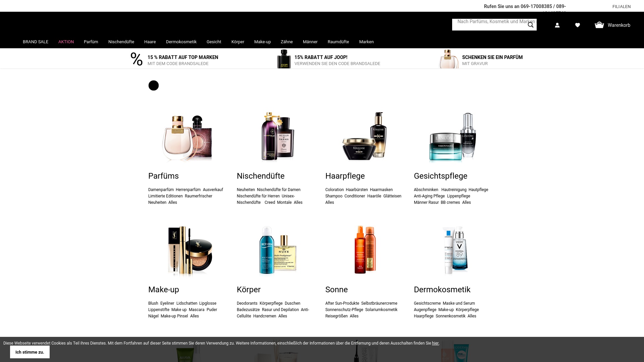Click the FILIALEN link
The image size is (644, 362).
click(x=622, y=7)
